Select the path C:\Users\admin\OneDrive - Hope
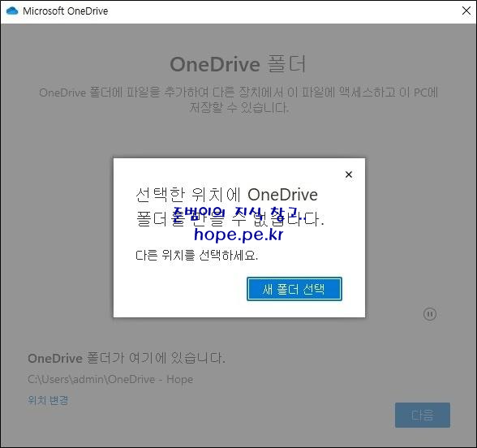 110,379
